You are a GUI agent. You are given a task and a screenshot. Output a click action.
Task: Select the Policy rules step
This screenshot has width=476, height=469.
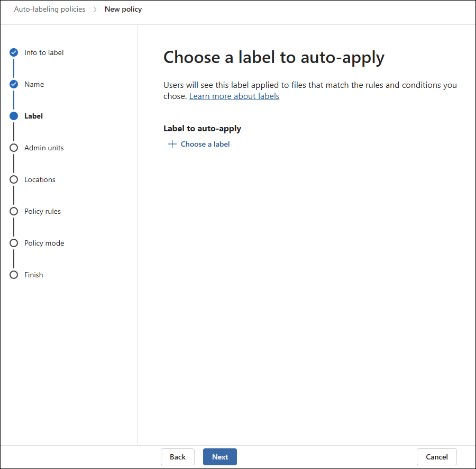(42, 211)
